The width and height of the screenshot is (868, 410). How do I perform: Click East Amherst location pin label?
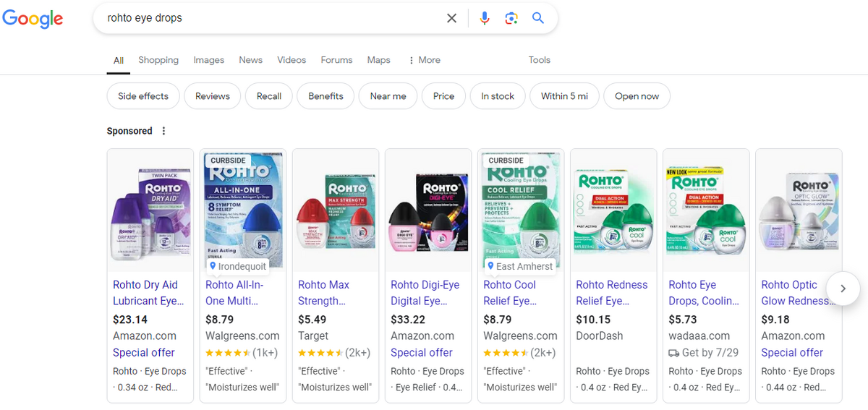point(519,266)
